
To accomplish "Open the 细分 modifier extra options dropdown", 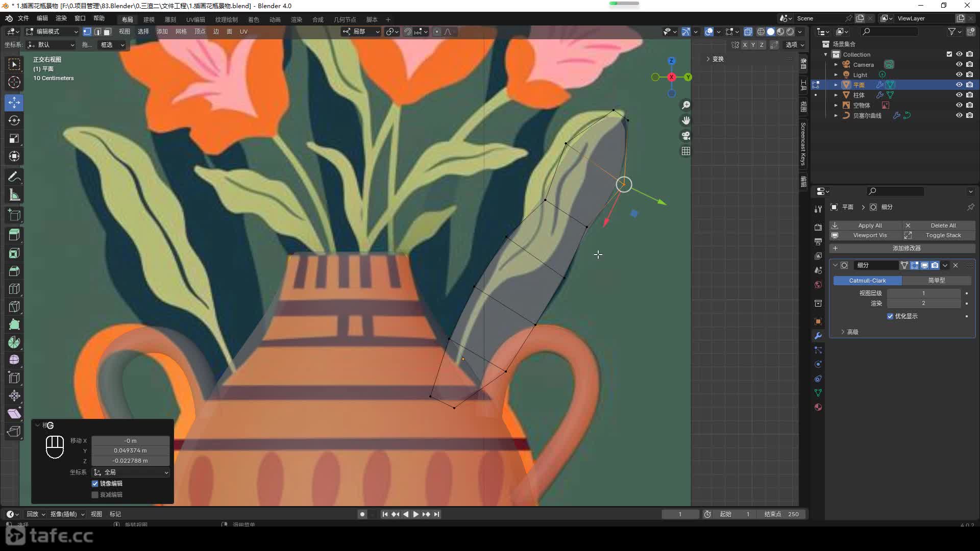I will (x=945, y=265).
